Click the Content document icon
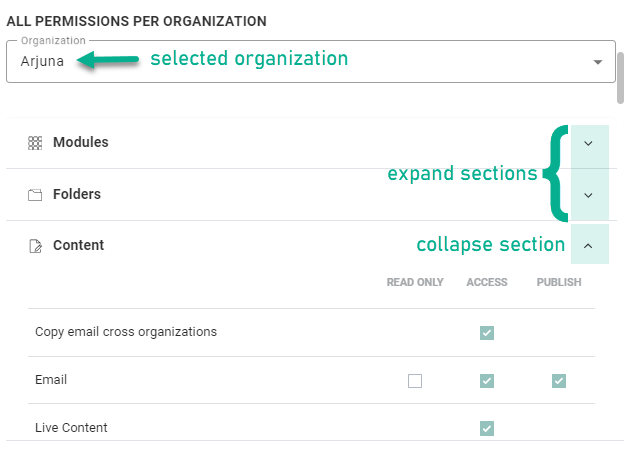This screenshot has height=449, width=630. 35,246
